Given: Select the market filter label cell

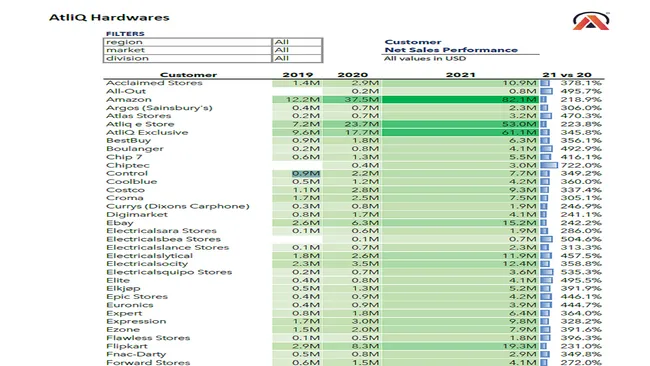Looking at the screenshot, I should [187, 50].
